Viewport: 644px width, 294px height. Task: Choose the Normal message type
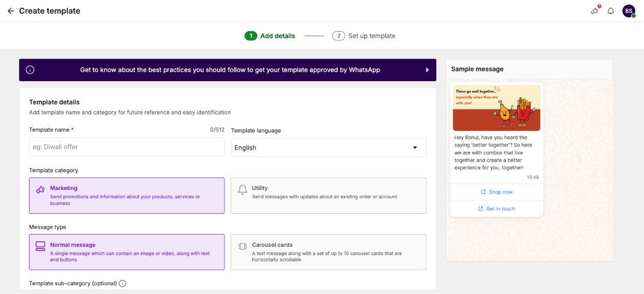(x=127, y=252)
